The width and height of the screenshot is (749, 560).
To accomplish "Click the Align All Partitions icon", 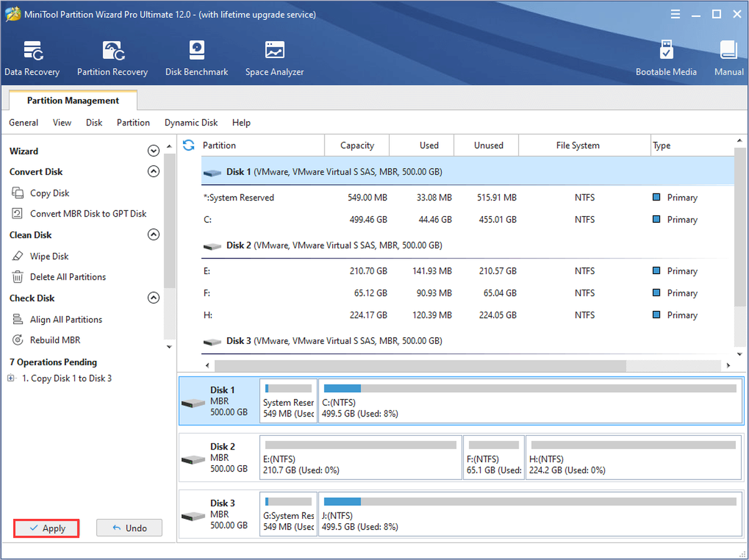I will [17, 319].
